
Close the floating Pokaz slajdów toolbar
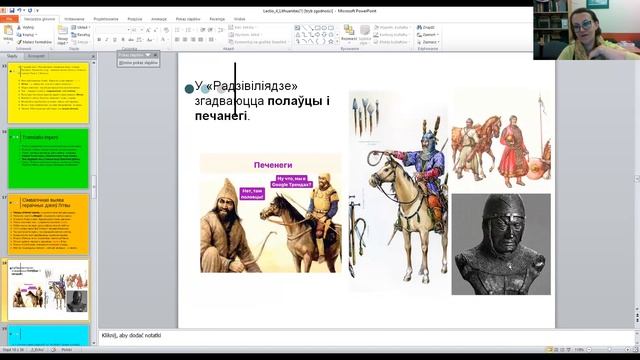tap(155, 55)
